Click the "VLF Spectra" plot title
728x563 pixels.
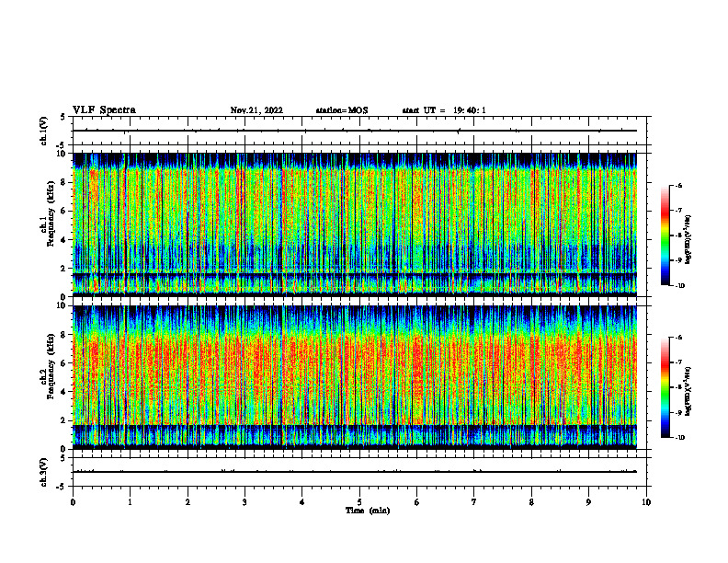(x=104, y=110)
